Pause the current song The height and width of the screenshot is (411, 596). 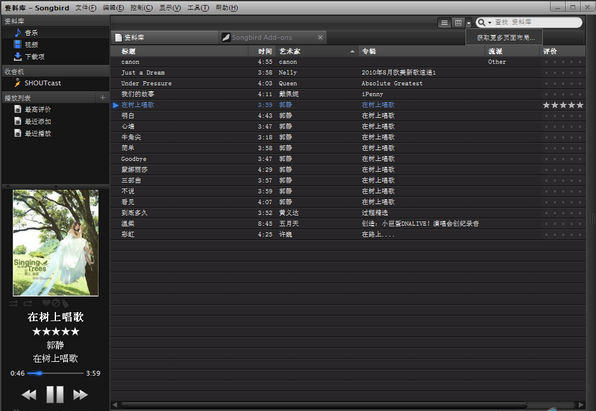point(55,394)
